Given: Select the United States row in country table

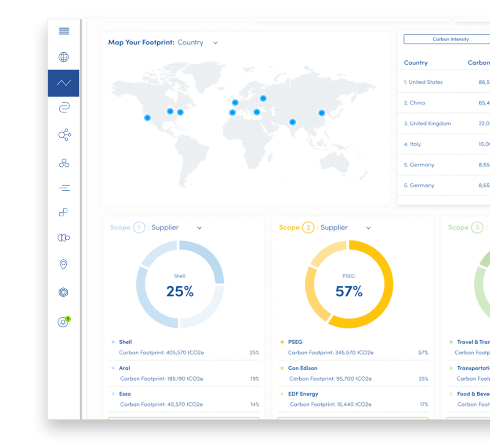Looking at the screenshot, I should 444,82.
